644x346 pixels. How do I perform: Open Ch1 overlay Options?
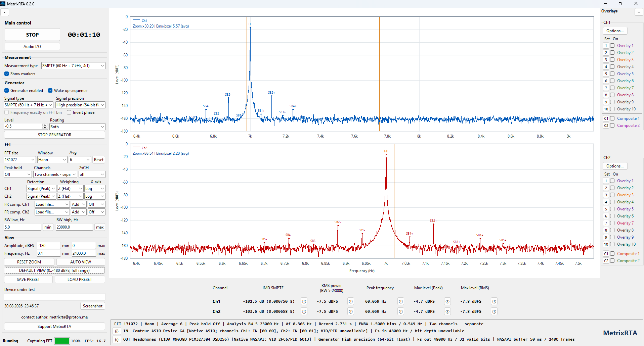point(615,31)
